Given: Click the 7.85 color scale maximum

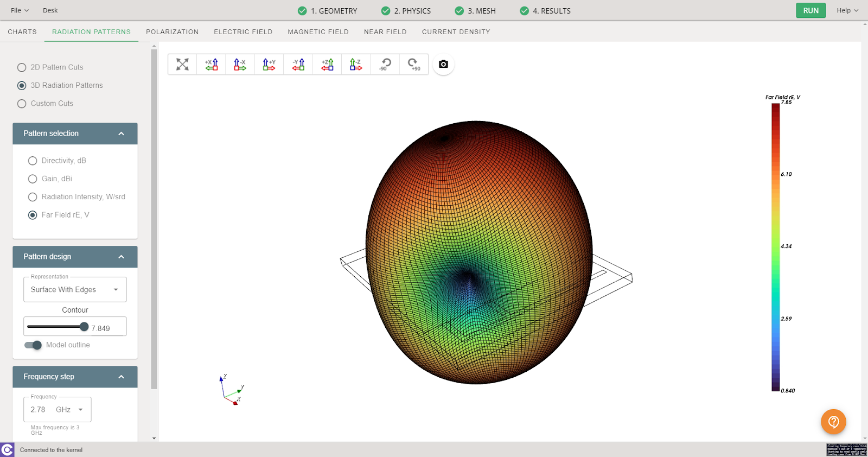Looking at the screenshot, I should 786,102.
